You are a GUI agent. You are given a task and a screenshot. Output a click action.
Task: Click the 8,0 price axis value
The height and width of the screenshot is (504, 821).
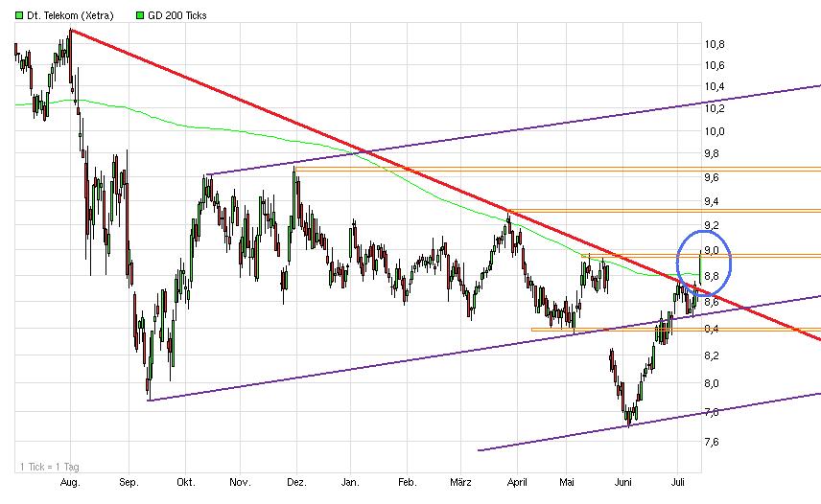[712, 384]
